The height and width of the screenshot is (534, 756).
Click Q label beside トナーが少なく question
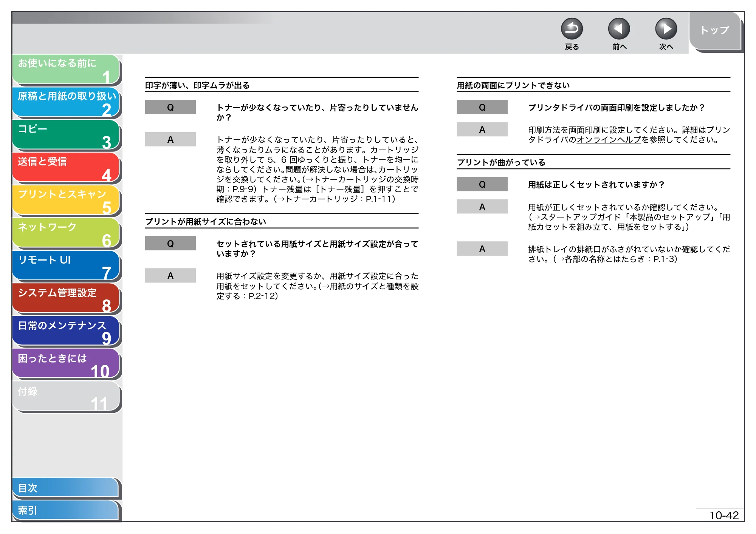[x=170, y=107]
